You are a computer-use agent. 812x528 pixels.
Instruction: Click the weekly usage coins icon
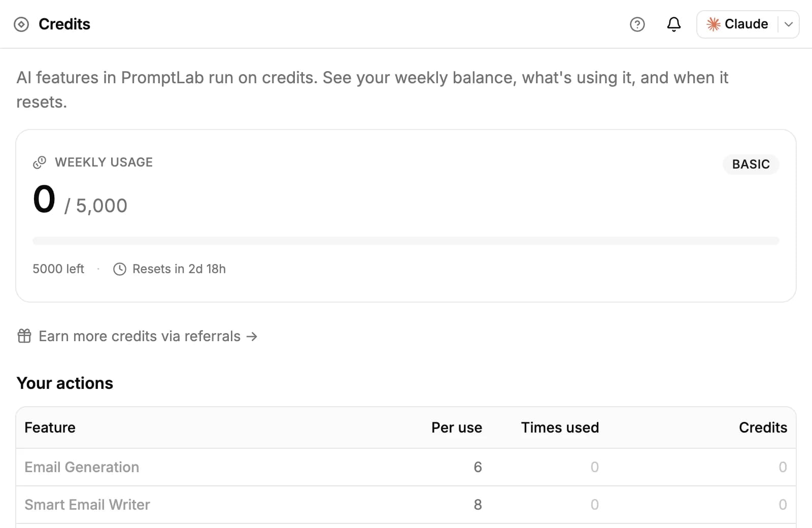click(x=40, y=162)
